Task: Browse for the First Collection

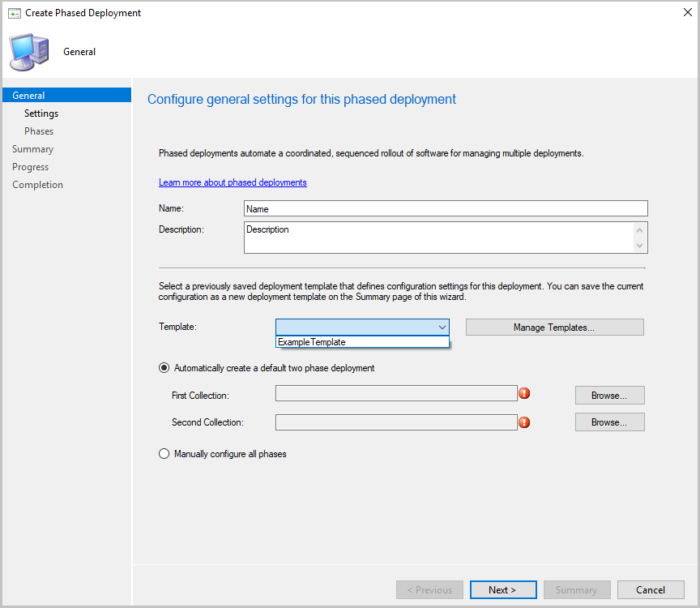Action: (609, 396)
